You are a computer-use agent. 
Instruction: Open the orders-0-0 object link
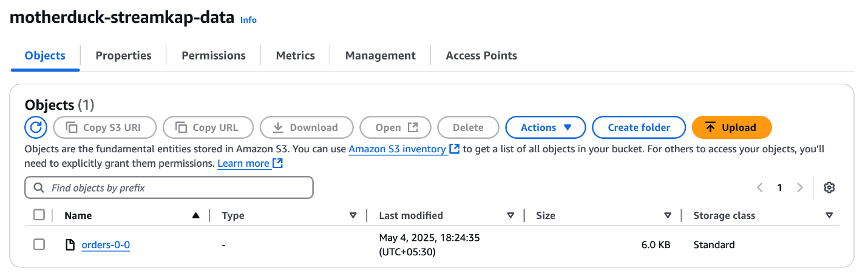tap(106, 245)
